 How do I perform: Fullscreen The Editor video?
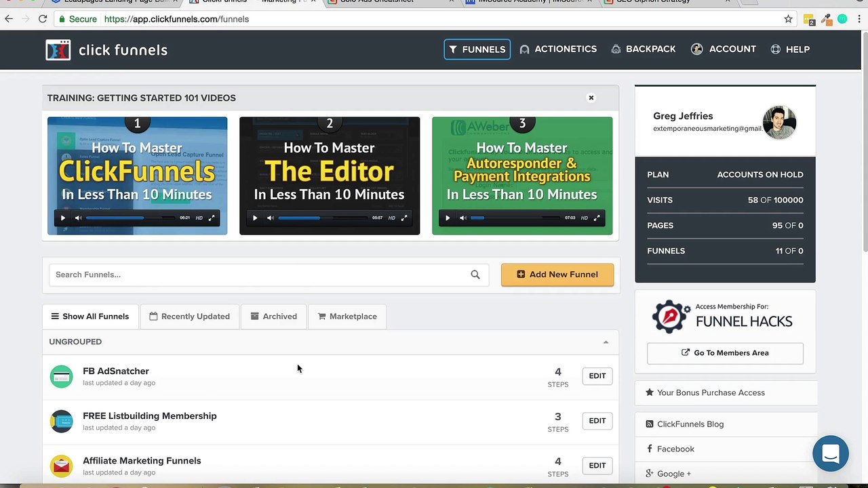pos(404,218)
